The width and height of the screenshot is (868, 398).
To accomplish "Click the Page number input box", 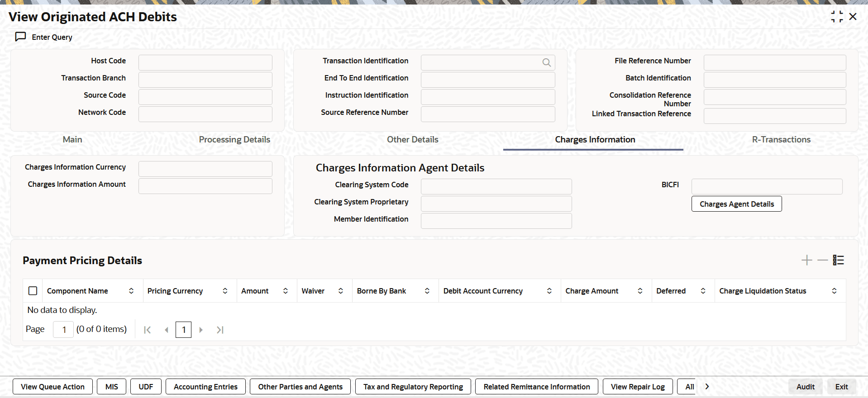I will coord(63,329).
